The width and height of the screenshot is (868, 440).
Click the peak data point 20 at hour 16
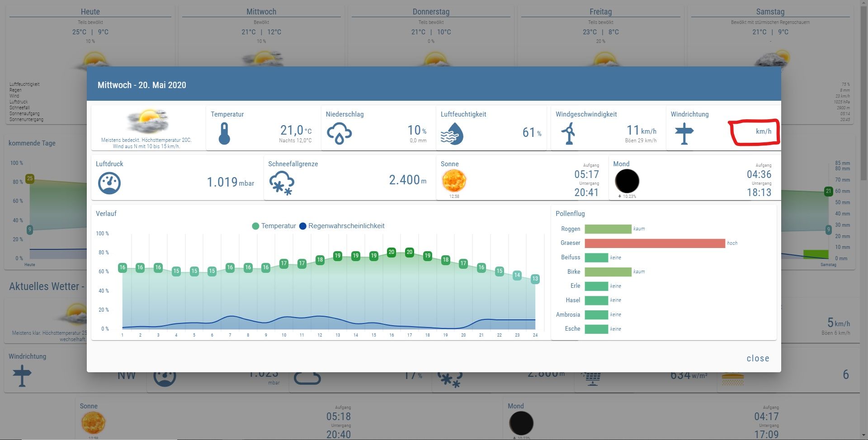tap(392, 252)
